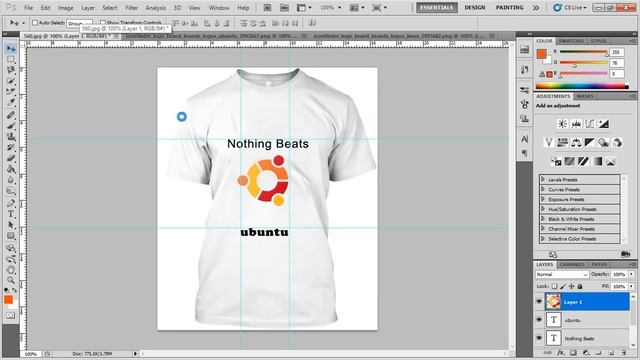
Task: Toggle lock image pixels
Action: tap(563, 287)
